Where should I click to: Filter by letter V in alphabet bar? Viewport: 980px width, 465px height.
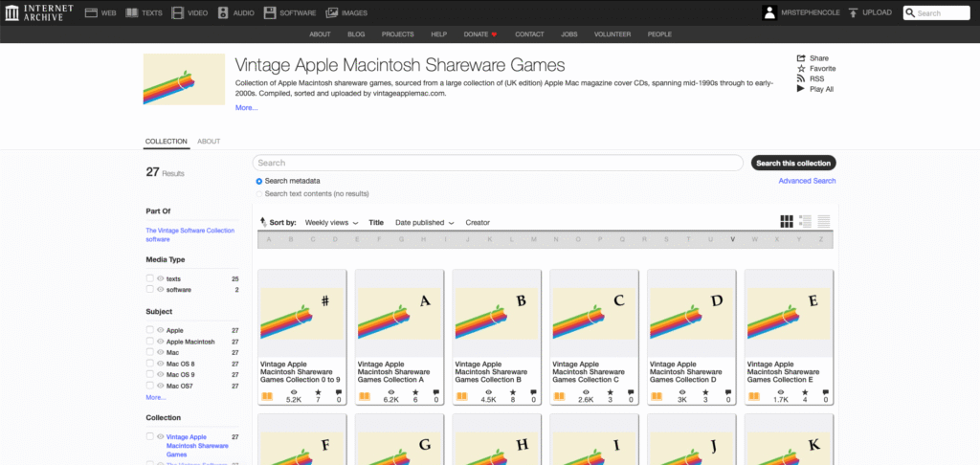732,239
